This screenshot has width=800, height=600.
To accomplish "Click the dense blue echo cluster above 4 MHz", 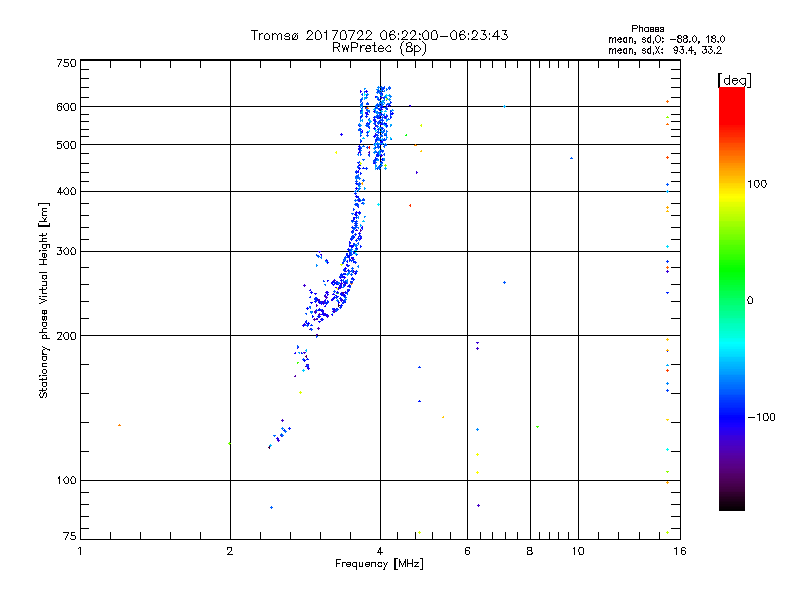I will (383, 128).
